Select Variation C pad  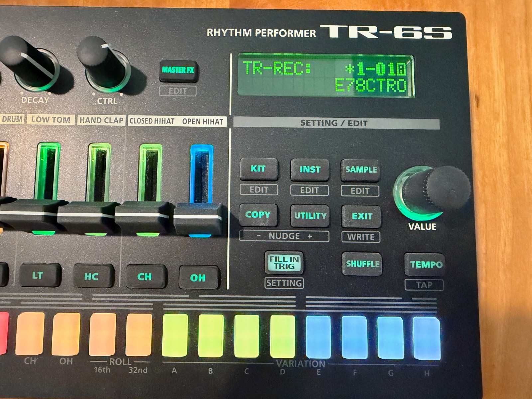pyautogui.click(x=247, y=336)
